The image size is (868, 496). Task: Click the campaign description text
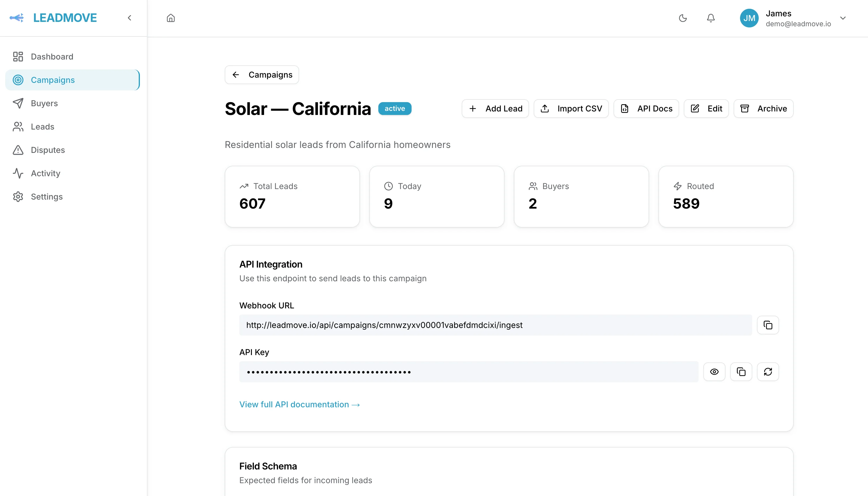click(x=338, y=145)
